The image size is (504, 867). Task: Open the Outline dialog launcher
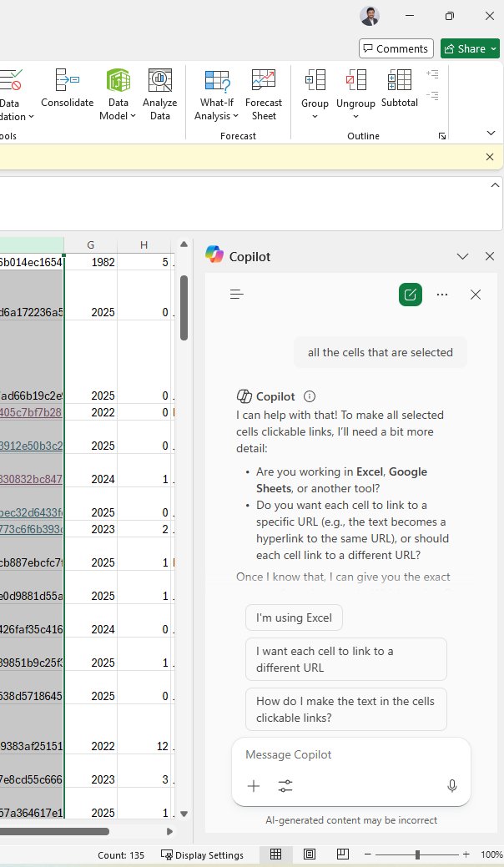point(441,136)
